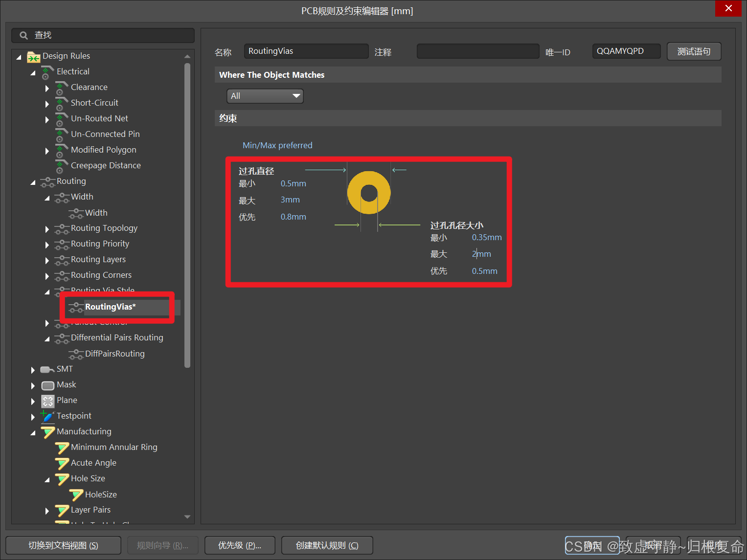747x560 pixels.
Task: Click the Mask category icon
Action: coord(47,385)
